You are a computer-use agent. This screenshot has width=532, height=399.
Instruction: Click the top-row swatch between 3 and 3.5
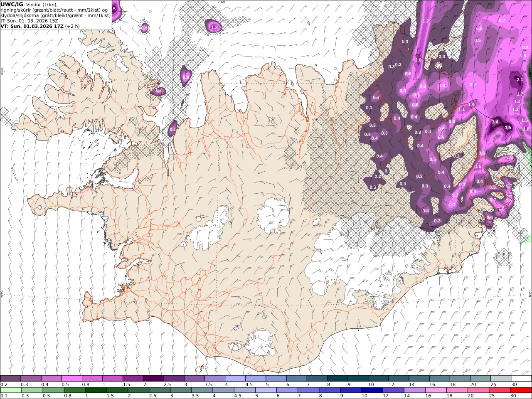pyautogui.click(x=194, y=379)
